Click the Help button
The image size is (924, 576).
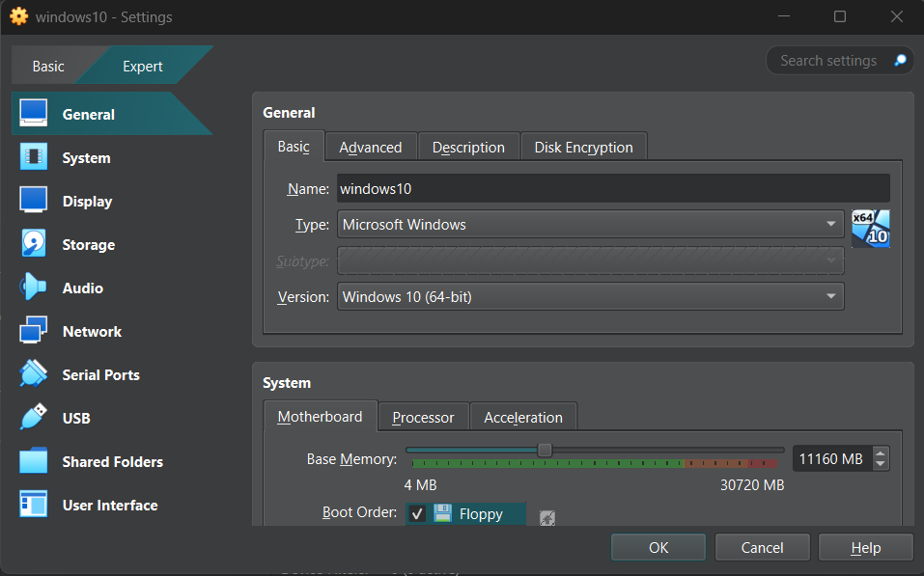[x=866, y=548]
